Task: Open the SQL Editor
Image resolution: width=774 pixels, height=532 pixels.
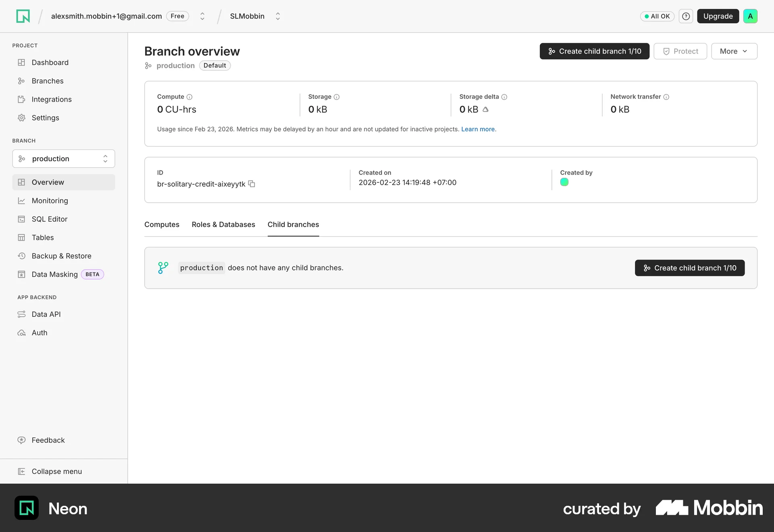Action: point(64,219)
